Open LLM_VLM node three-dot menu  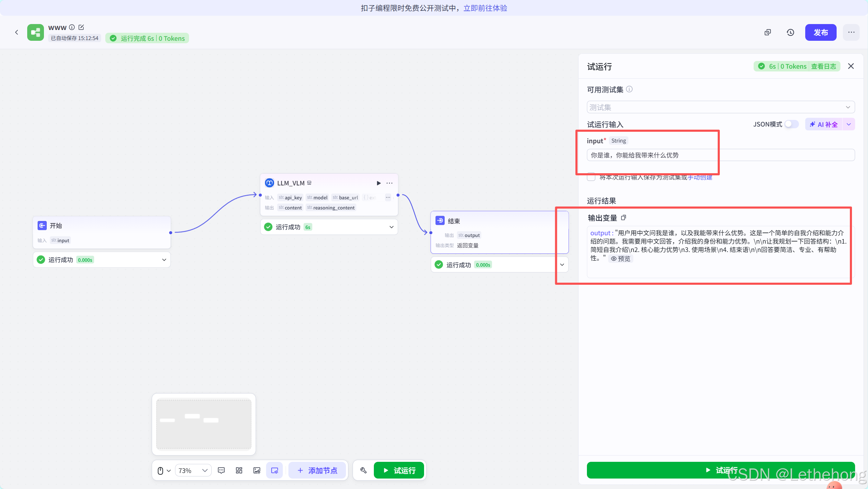point(390,183)
